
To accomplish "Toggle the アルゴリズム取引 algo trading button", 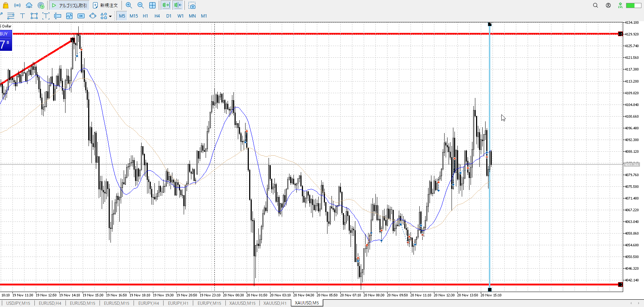I will pos(69,5).
